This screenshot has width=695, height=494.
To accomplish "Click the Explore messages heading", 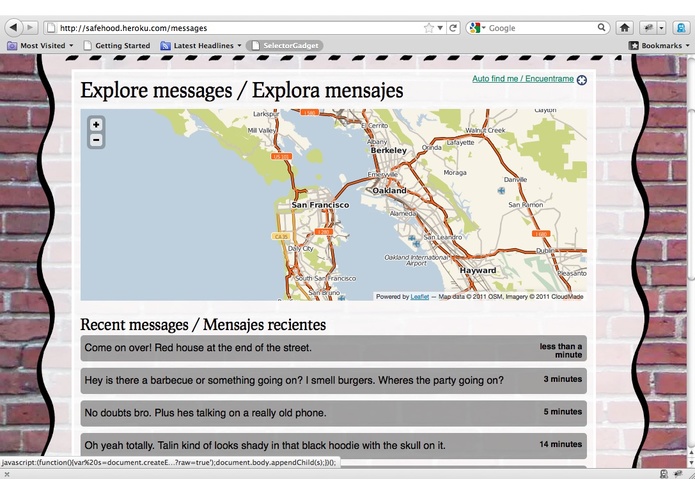I will click(x=242, y=90).
